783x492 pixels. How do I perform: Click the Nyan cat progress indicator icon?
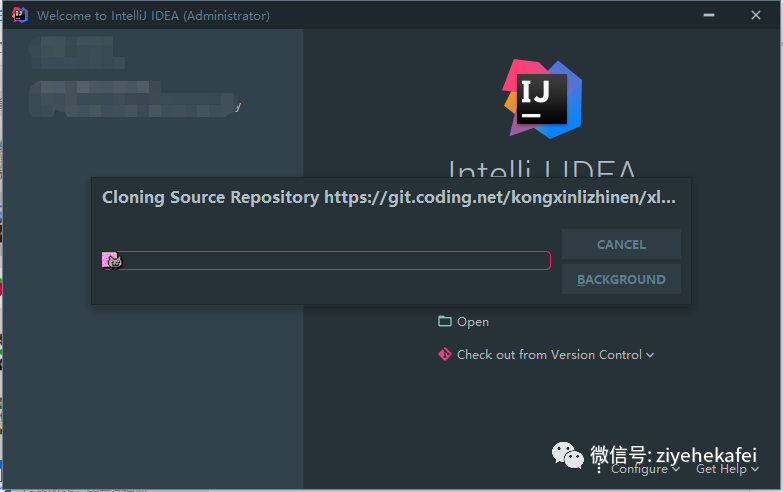click(112, 260)
